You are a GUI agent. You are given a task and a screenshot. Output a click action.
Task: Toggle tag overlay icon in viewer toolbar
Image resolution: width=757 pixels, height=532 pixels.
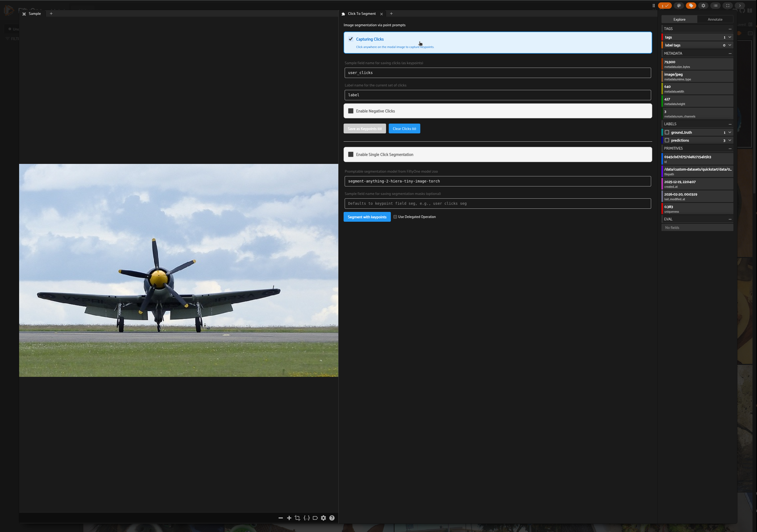(315, 518)
